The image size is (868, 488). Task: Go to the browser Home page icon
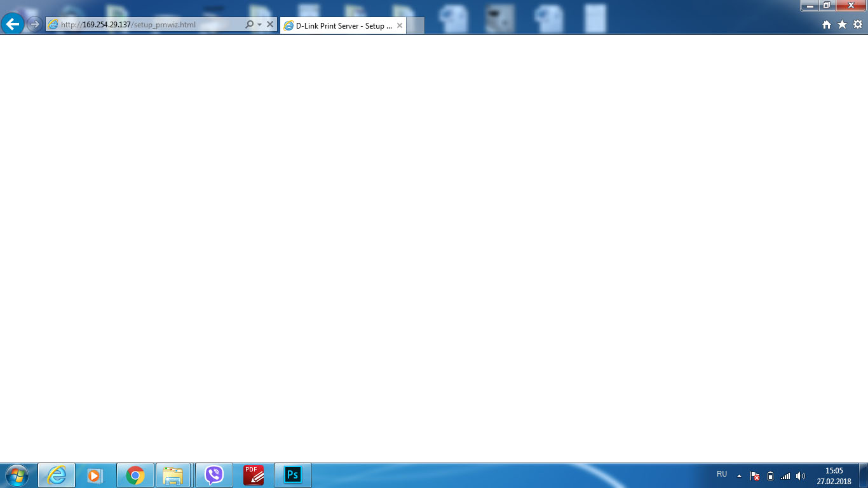827,25
